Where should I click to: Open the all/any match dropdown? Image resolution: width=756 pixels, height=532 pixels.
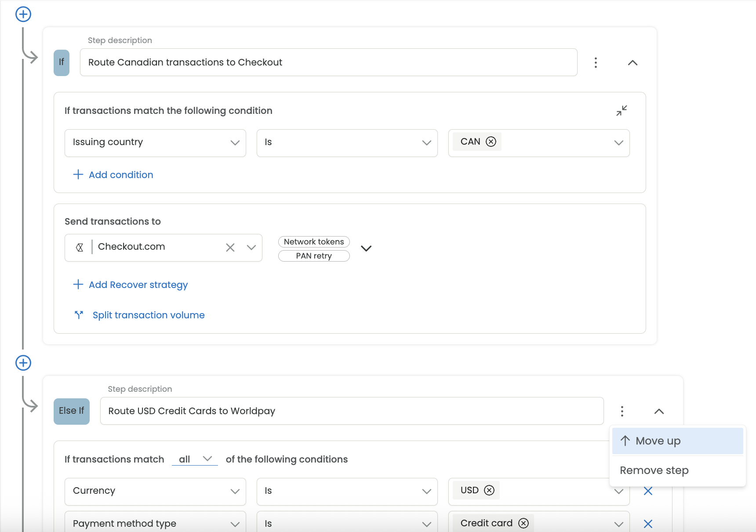pos(195,459)
